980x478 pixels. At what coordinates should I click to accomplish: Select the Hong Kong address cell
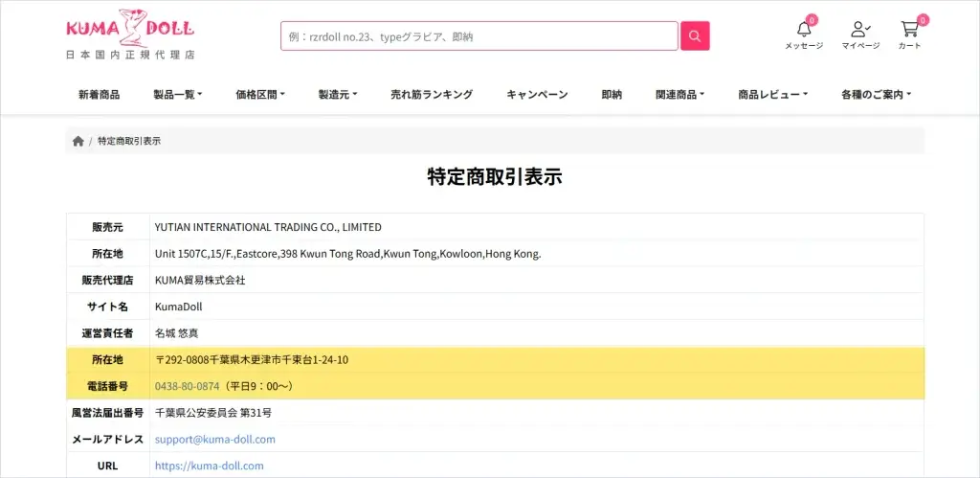(x=536, y=254)
